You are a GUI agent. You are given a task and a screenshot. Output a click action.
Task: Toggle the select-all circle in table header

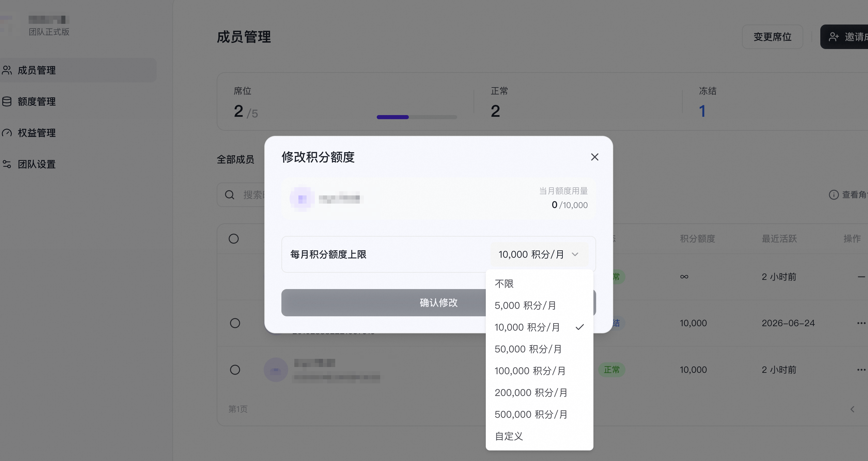coord(234,239)
